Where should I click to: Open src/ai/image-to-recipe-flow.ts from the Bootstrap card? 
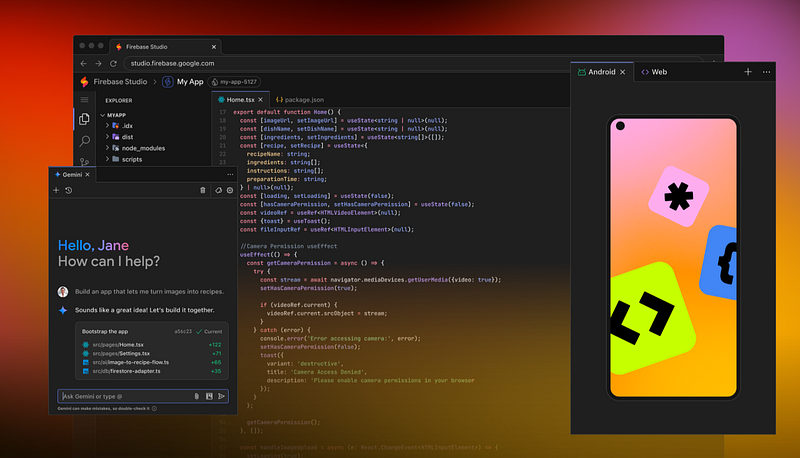click(131, 362)
